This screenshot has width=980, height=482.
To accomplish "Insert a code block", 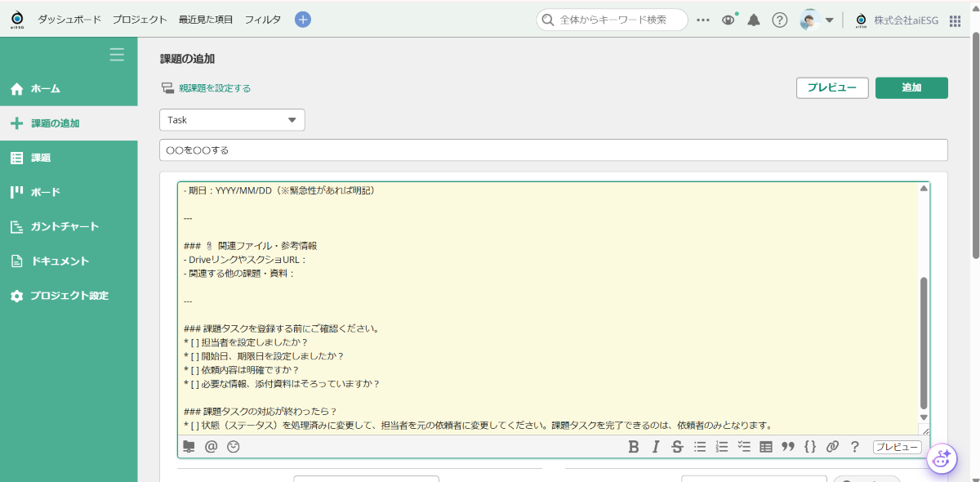I will [808, 447].
